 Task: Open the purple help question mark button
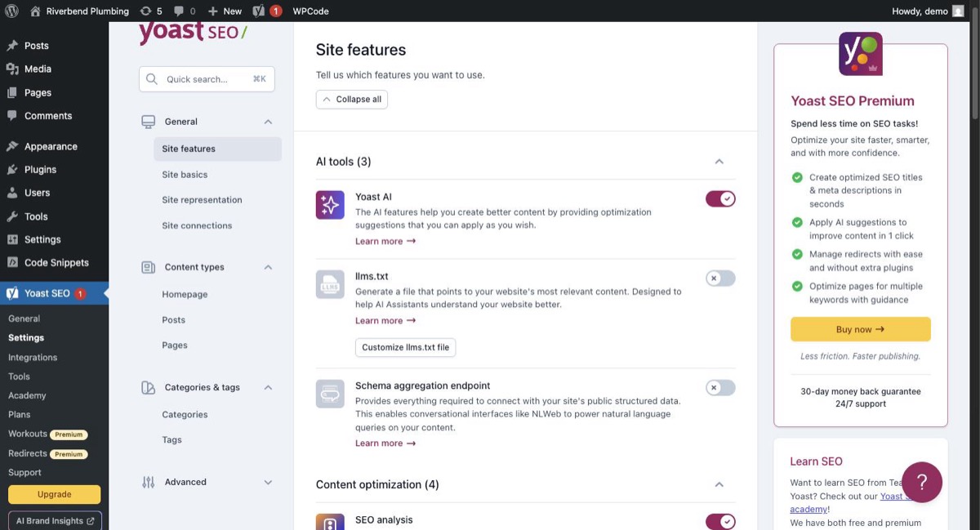tap(922, 482)
